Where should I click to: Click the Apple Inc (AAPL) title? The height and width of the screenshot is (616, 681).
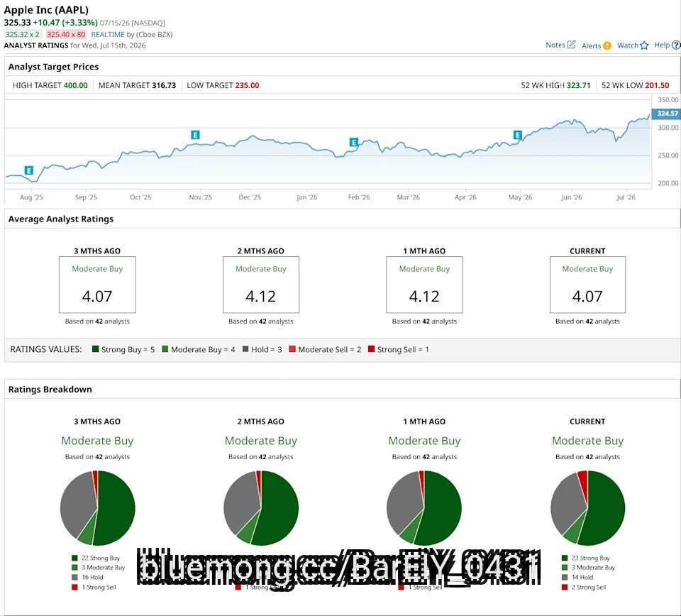coord(46,9)
